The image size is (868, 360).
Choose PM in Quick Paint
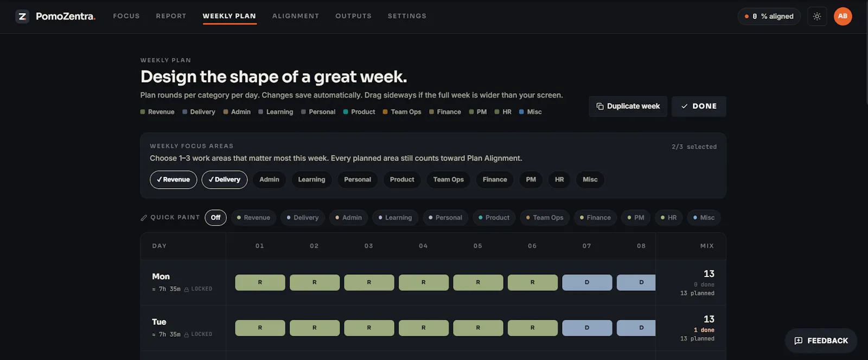click(636, 218)
